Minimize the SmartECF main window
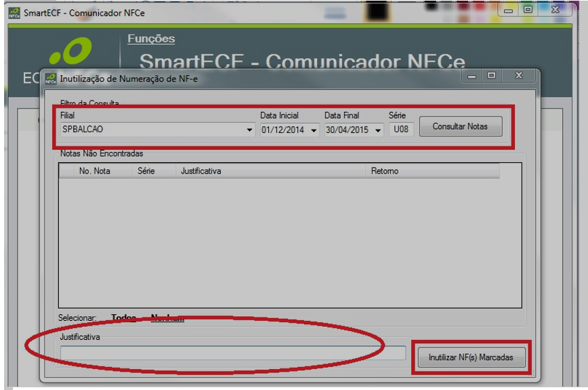The image size is (588, 390). point(508,10)
